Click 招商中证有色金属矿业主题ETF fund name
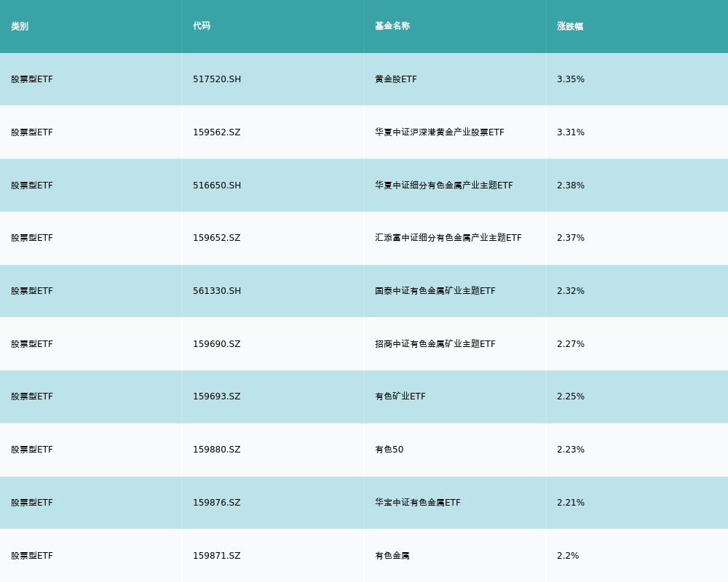 coord(435,344)
